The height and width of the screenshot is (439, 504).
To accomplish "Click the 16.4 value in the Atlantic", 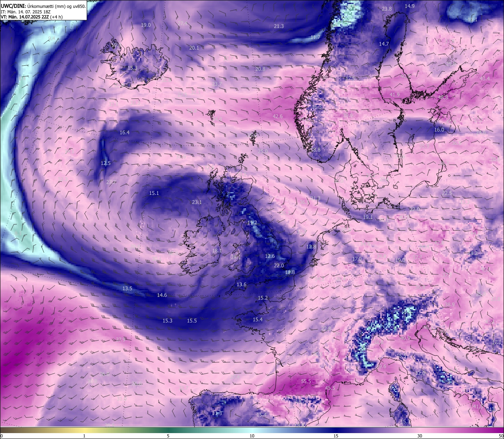I will [x=124, y=133].
